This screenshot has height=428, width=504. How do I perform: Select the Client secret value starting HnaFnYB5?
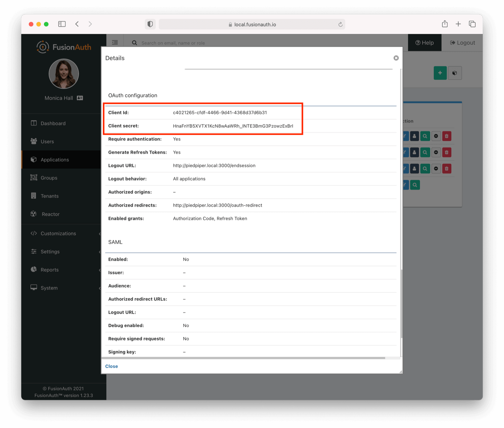[x=233, y=126]
